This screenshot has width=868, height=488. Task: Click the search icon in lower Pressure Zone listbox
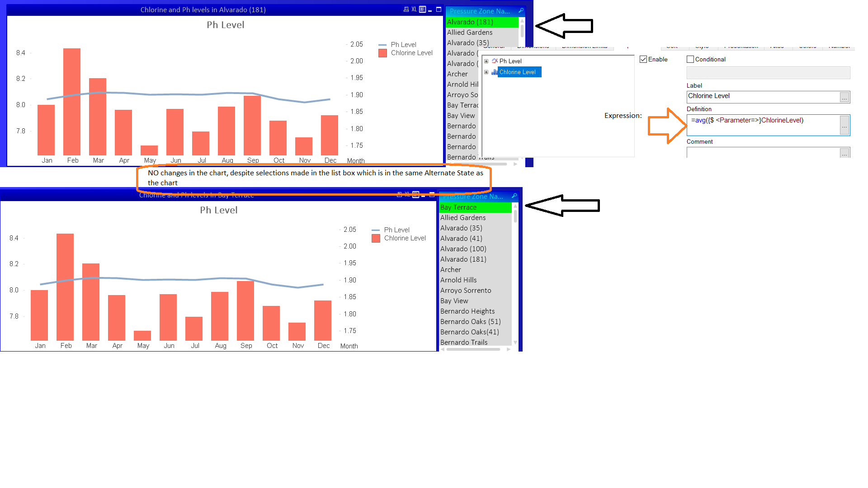tap(514, 196)
